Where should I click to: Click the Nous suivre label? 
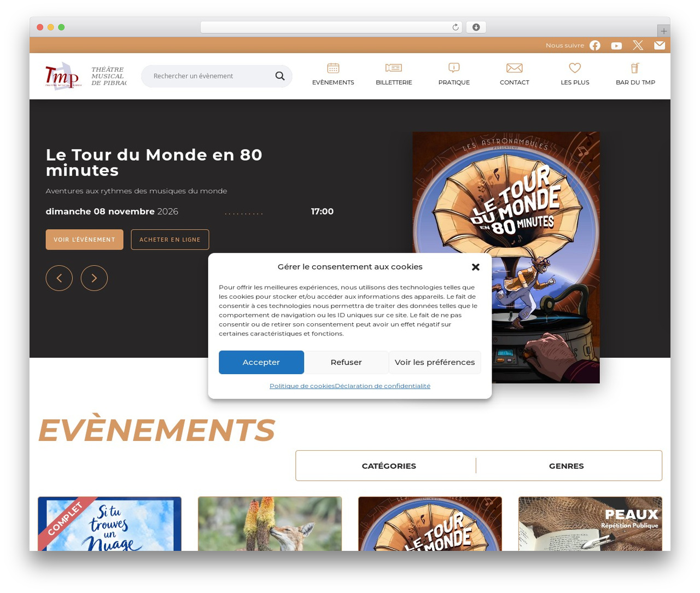[565, 45]
